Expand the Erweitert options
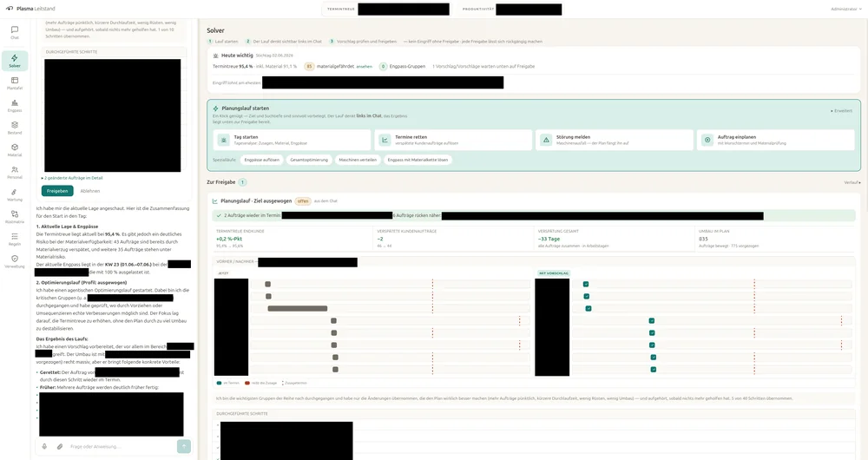868x460 pixels. (841, 111)
